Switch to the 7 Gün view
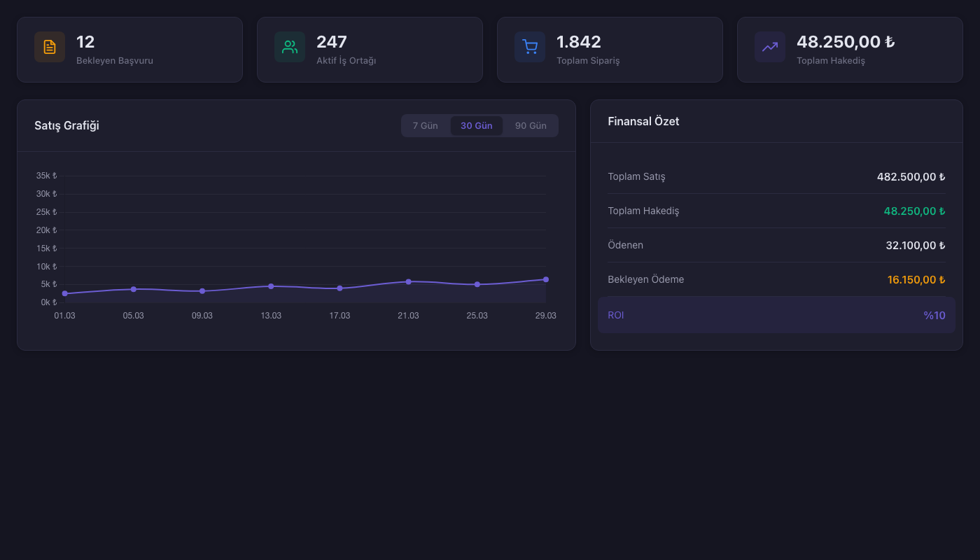980x560 pixels. (426, 125)
